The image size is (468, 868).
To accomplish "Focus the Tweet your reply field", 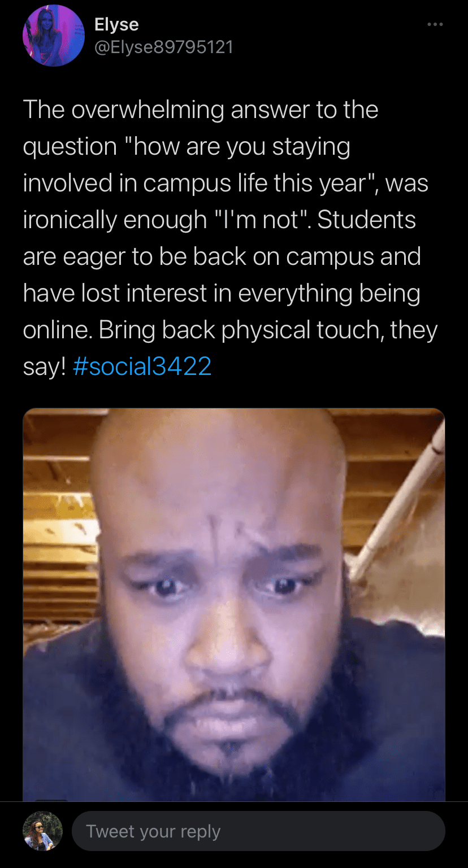I will tap(258, 831).
